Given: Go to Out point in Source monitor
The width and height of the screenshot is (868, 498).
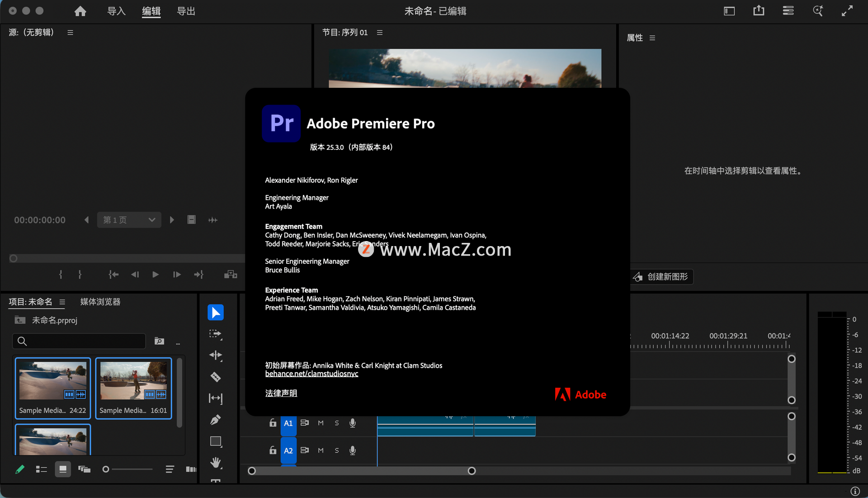Looking at the screenshot, I should click(x=198, y=275).
